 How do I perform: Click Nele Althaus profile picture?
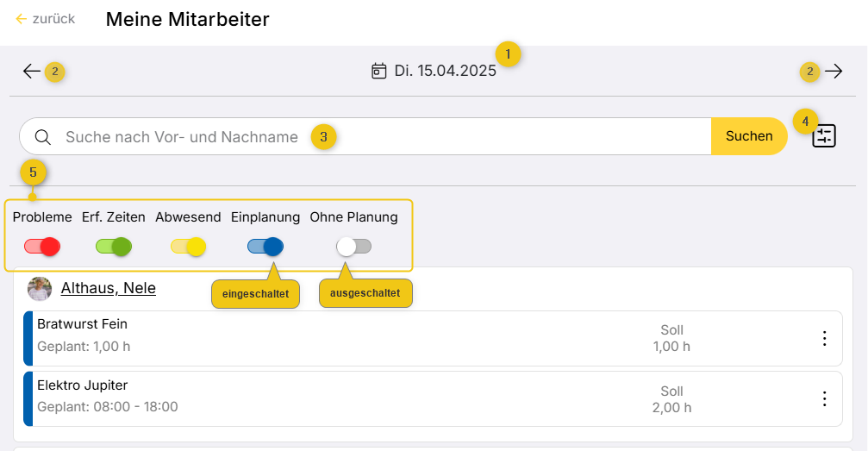(x=40, y=288)
